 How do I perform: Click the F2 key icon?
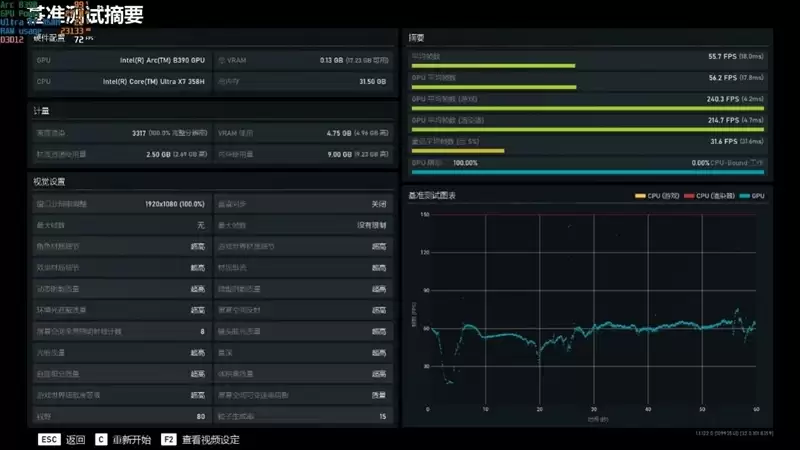tap(169, 439)
